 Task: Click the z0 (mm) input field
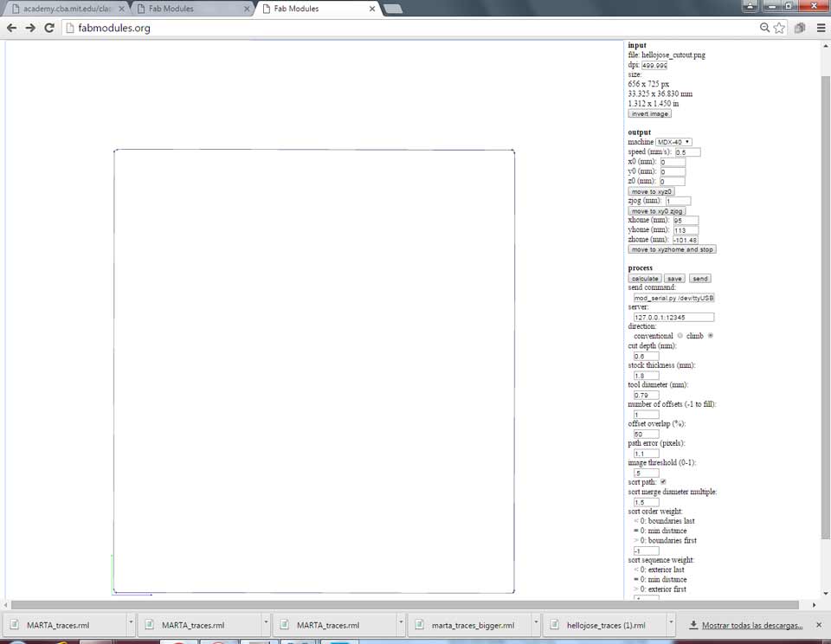point(672,181)
